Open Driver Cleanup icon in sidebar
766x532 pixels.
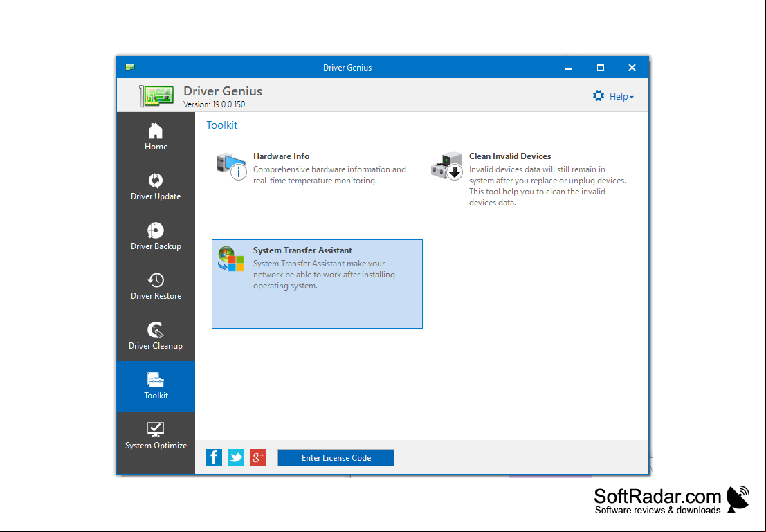(156, 330)
